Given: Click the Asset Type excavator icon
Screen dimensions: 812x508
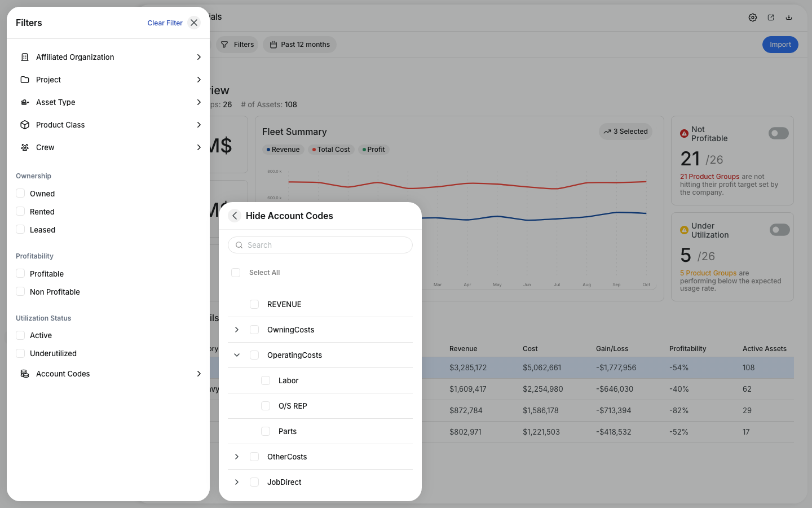Looking at the screenshot, I should pyautogui.click(x=25, y=102).
